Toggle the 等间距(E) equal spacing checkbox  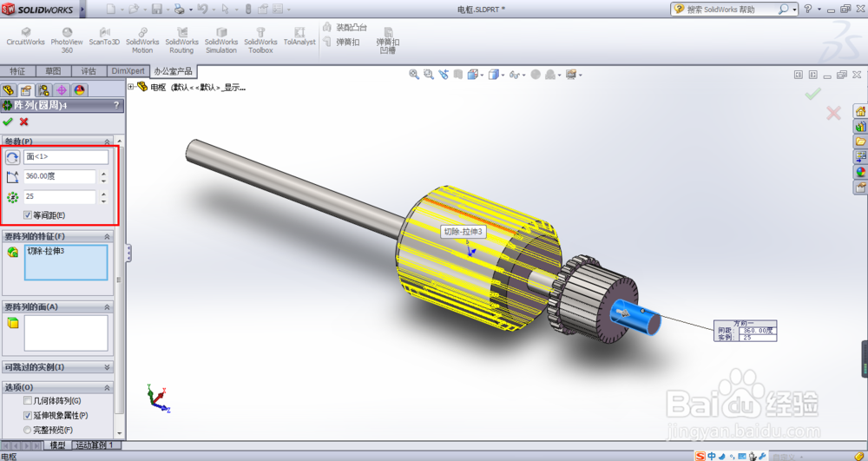pyautogui.click(x=28, y=215)
